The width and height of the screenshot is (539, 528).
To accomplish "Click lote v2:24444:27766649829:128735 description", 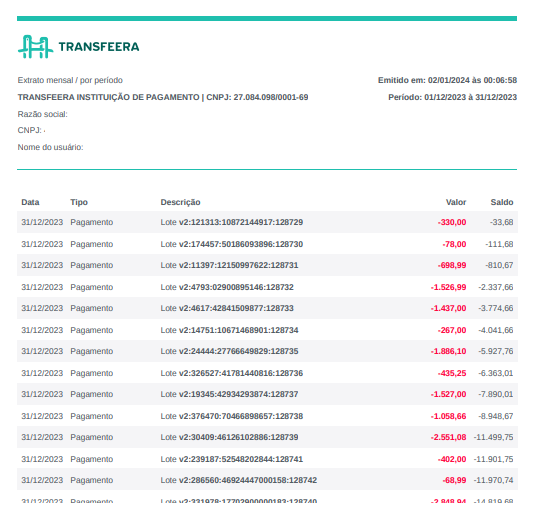I will (x=229, y=351).
